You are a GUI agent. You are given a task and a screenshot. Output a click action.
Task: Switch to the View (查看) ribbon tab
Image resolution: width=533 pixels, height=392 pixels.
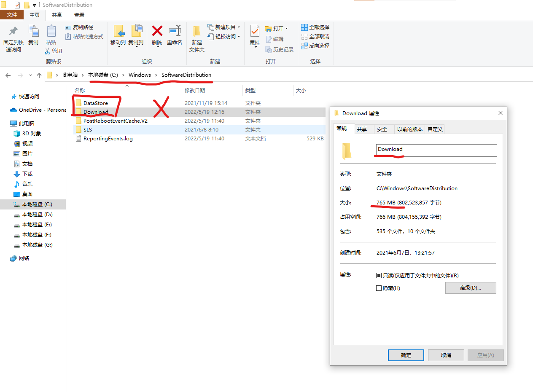click(79, 15)
